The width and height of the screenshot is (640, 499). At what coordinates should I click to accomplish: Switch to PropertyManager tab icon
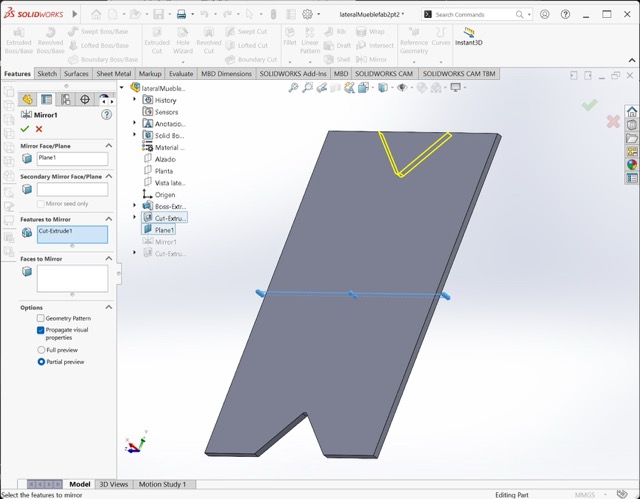tap(47, 99)
